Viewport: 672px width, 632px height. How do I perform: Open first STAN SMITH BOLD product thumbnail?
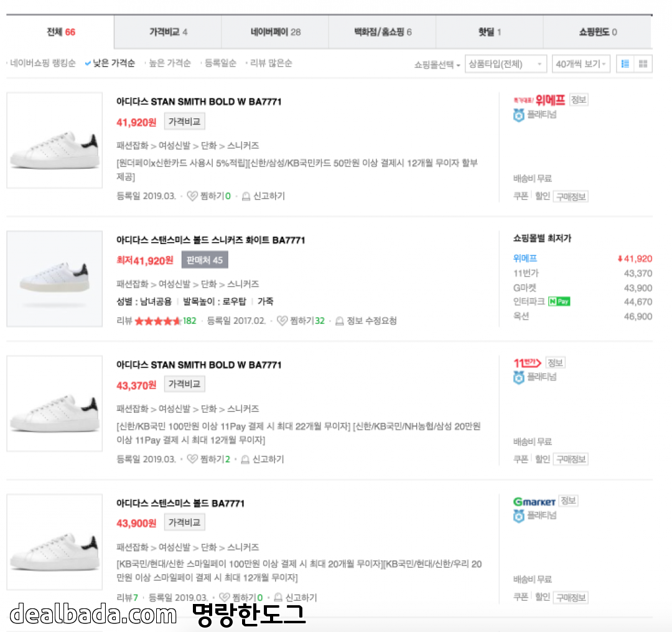[55, 140]
